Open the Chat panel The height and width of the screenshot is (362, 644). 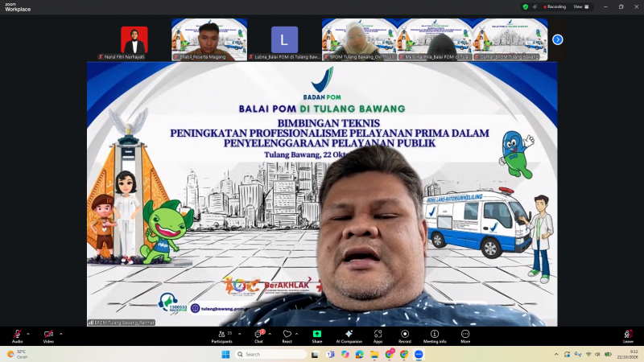[258, 336]
